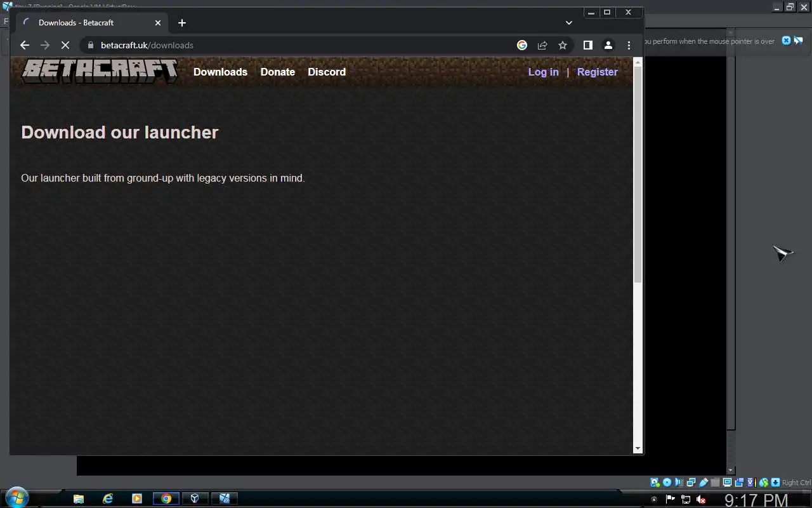Open the Chrome profile menu
This screenshot has height=508, width=812.
608,45
